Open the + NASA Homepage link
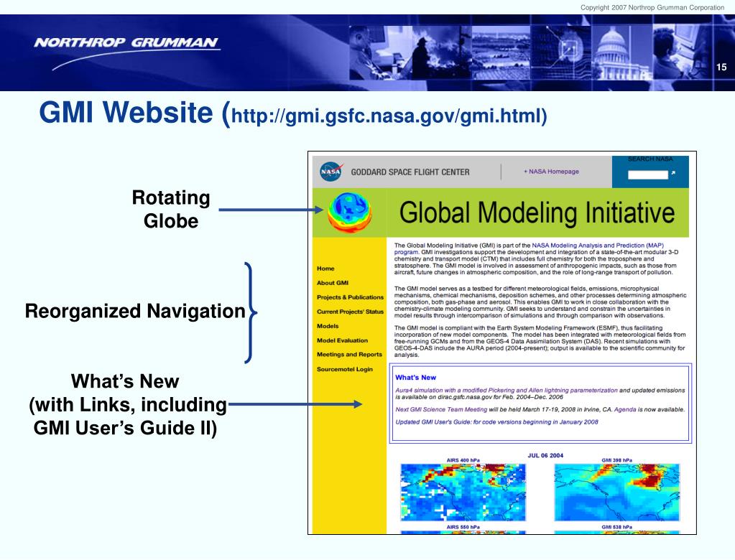 (x=551, y=172)
